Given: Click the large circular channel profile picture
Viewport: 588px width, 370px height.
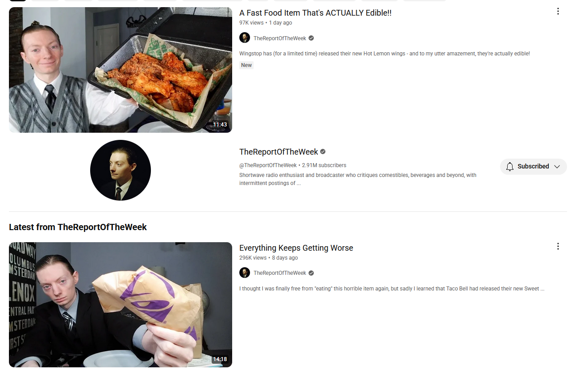Looking at the screenshot, I should (x=121, y=170).
